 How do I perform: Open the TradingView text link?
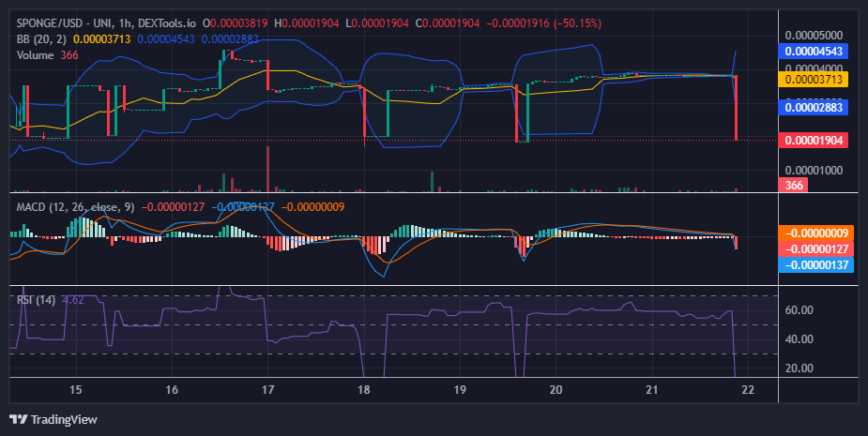(x=64, y=419)
